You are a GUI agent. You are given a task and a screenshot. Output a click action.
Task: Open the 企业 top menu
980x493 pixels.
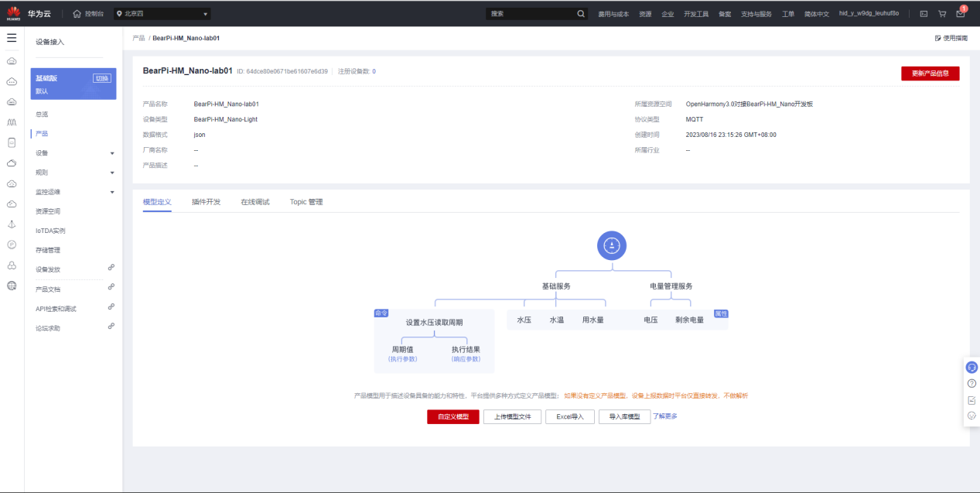[x=668, y=14]
